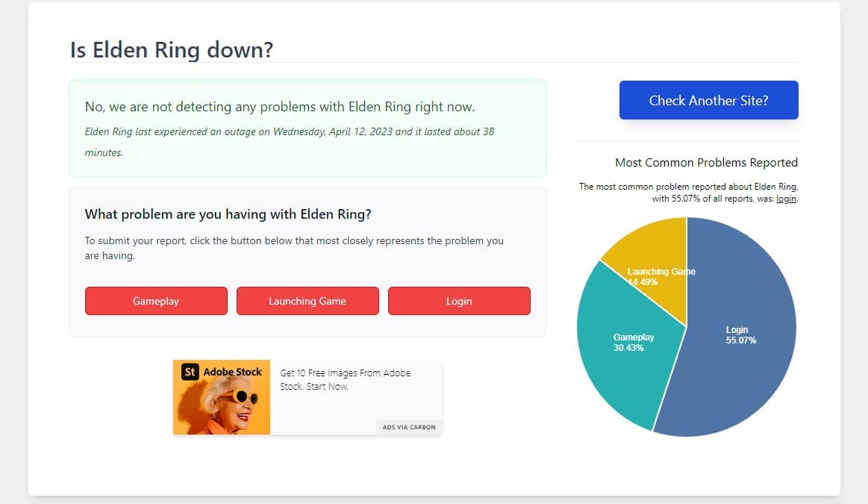Click the Gameplay 30.43% chart label

point(634,342)
